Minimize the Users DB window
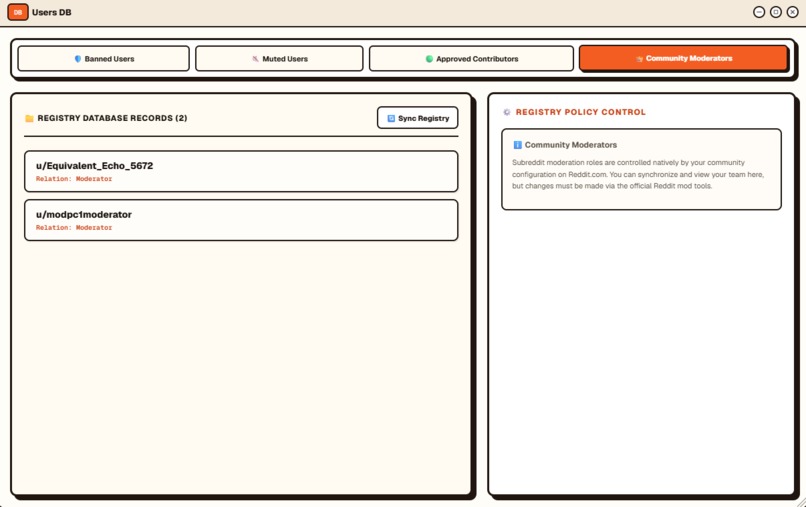The image size is (806, 507). (759, 12)
